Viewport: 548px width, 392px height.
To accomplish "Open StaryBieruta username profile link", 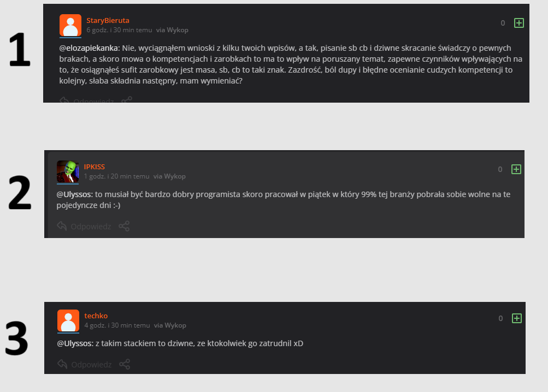I will 108,21.
